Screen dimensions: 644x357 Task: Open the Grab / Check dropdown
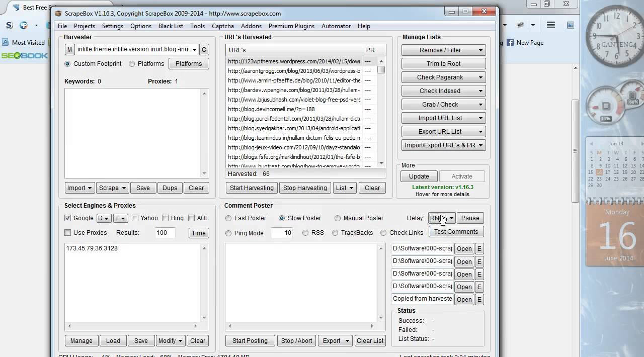(443, 105)
